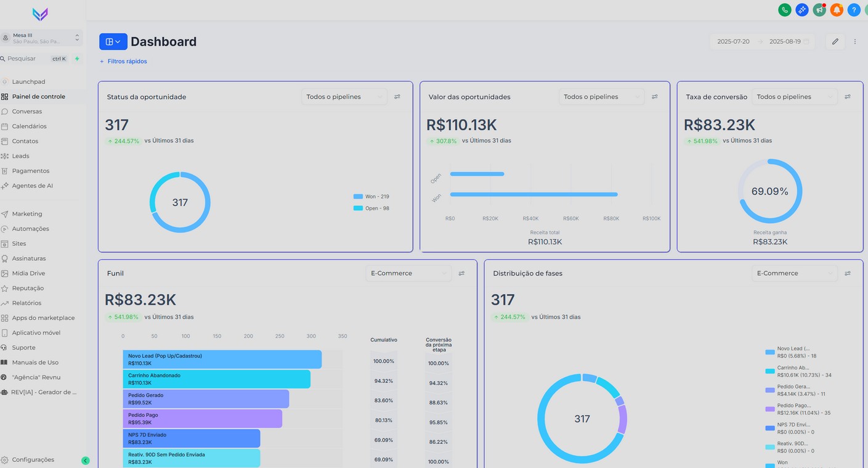Screen dimensions: 868x468
Task: Open the megaphone announcements icon
Action: [819, 10]
